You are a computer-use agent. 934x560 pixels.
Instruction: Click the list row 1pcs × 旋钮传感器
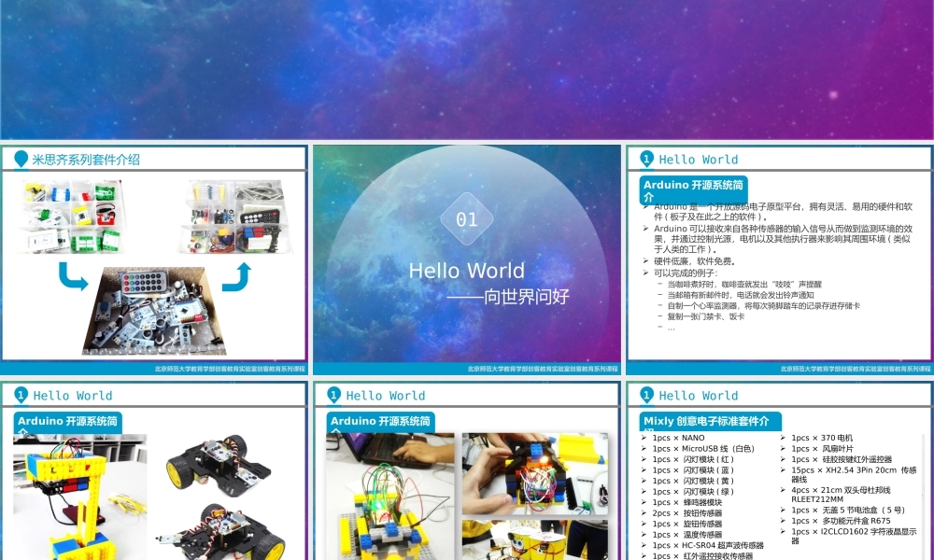click(686, 524)
